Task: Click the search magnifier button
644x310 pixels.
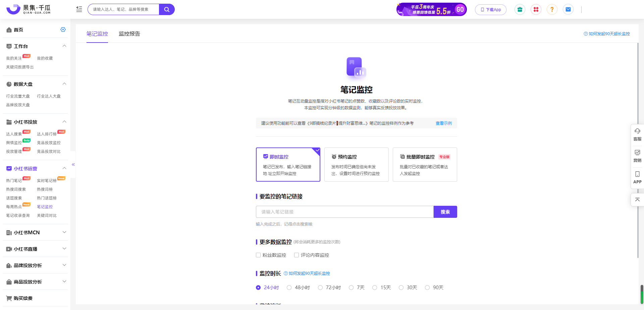Action: (x=167, y=9)
